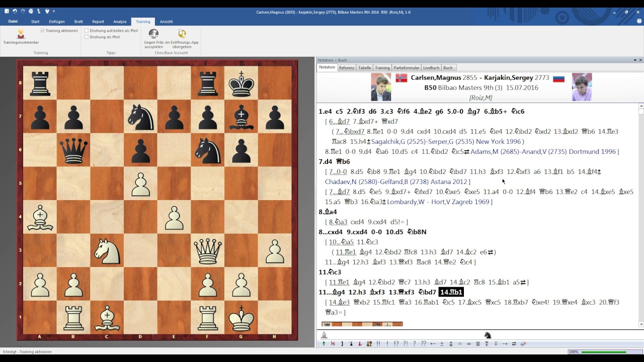The width and height of the screenshot is (644, 362).
Task: Open the Tabelle pane tab
Action: tap(364, 67)
